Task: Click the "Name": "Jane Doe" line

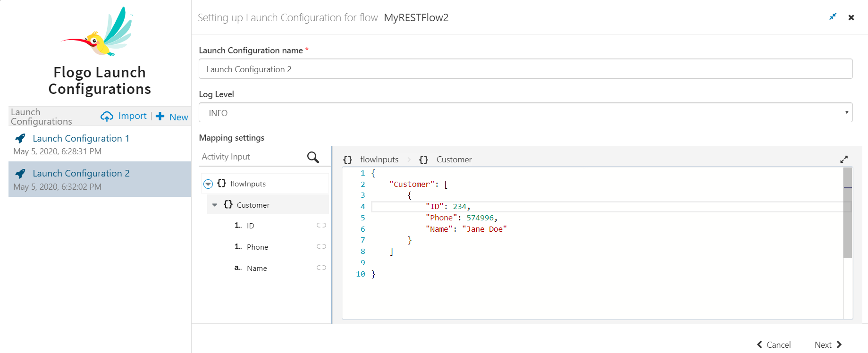Action: coord(466,229)
